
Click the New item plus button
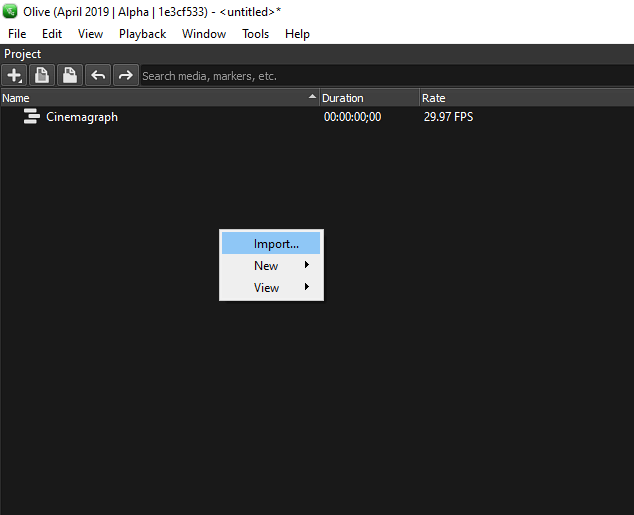pyautogui.click(x=14, y=75)
